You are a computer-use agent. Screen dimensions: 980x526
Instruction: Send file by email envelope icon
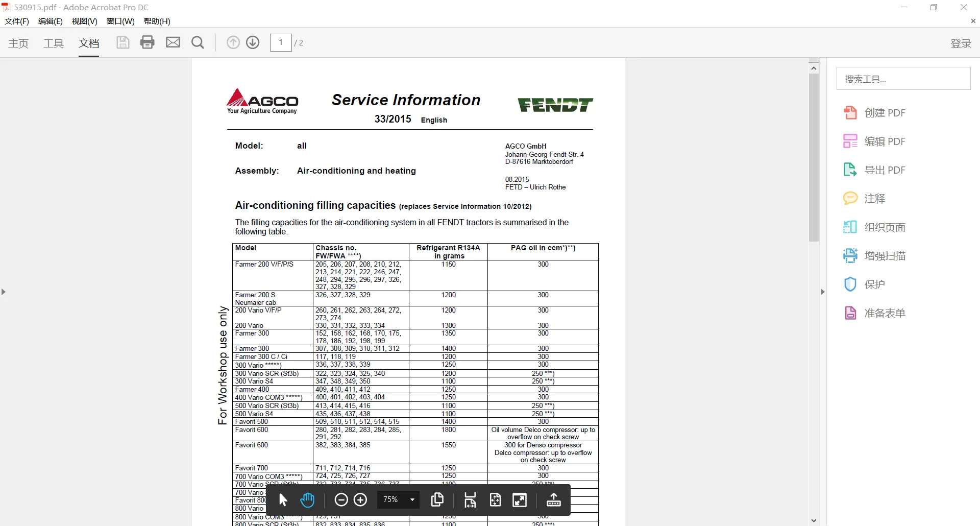pyautogui.click(x=173, y=42)
